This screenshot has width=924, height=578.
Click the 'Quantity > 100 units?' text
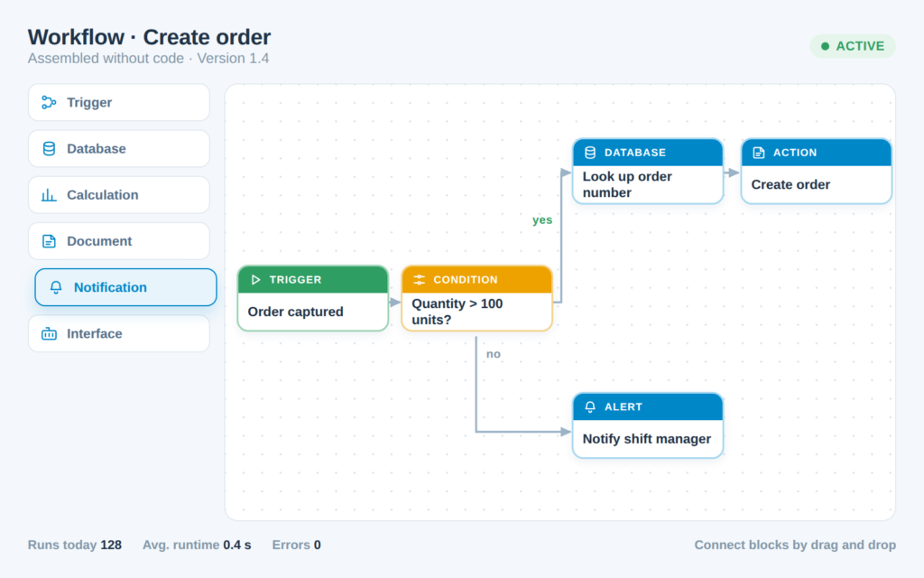(457, 312)
